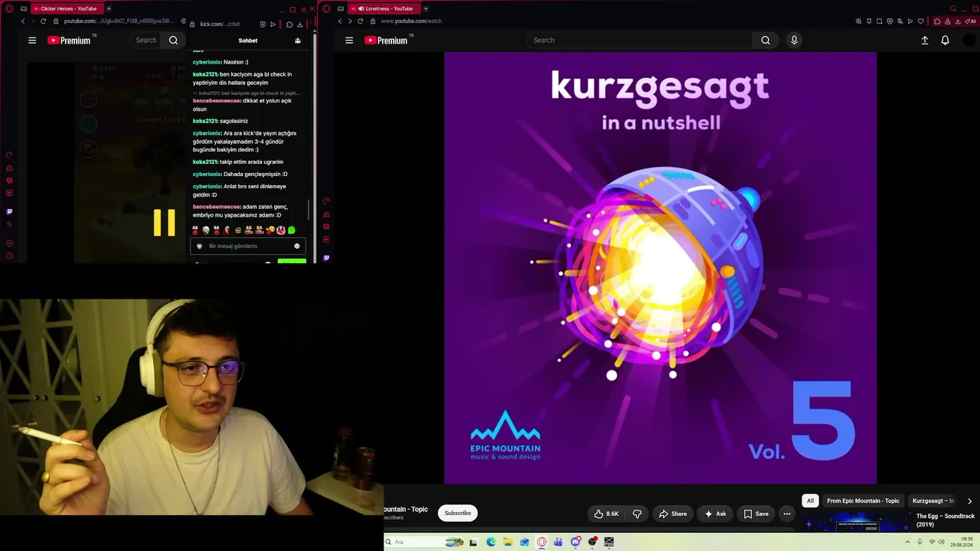Open the YouTube upload/create button

coord(925,41)
